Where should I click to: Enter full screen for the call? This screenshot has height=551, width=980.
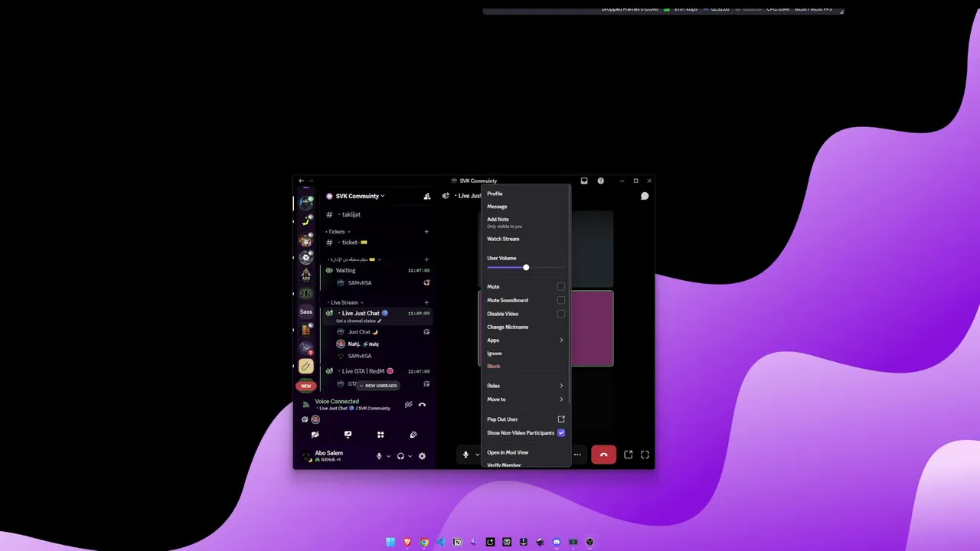pos(645,455)
